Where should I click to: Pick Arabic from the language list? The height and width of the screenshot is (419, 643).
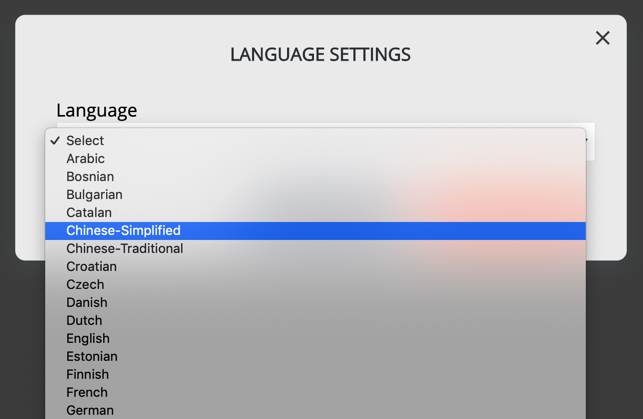click(315, 159)
